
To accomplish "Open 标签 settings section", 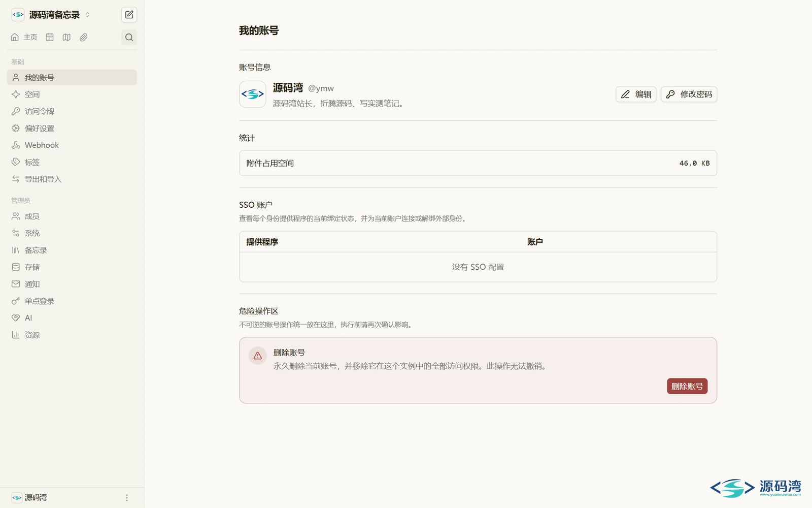I will (72, 162).
